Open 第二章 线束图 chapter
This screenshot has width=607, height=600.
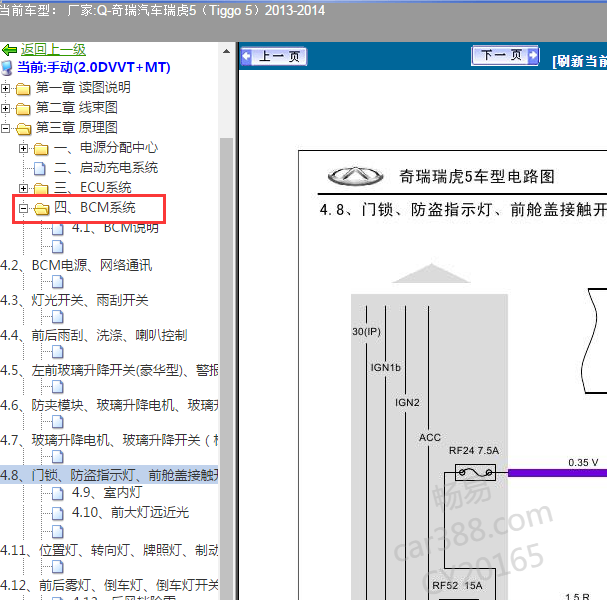pyautogui.click(x=77, y=108)
